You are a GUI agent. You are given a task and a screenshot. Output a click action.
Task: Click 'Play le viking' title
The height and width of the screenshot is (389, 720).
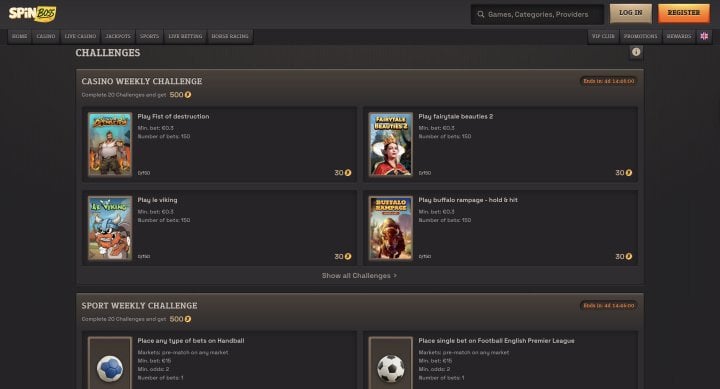(157, 200)
